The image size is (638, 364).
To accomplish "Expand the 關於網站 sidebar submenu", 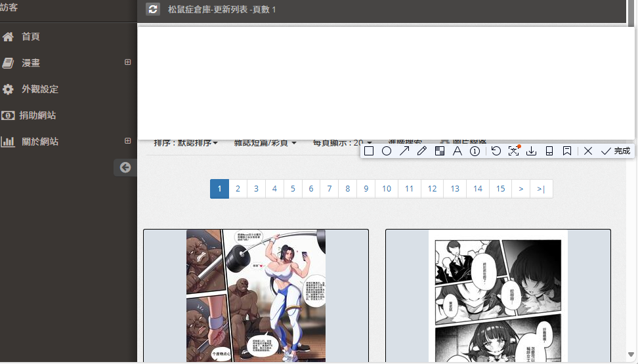I will point(128,141).
